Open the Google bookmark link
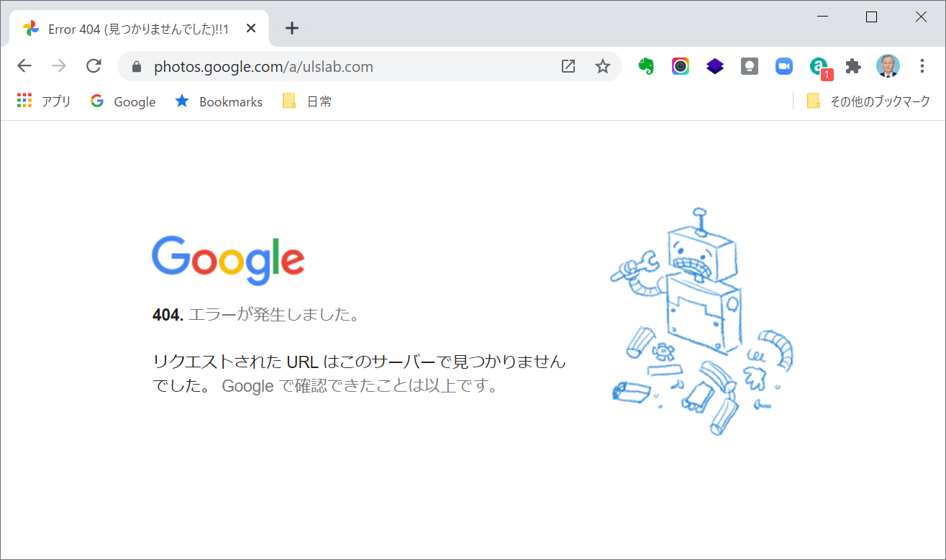Image resolution: width=946 pixels, height=560 pixels. [x=123, y=101]
